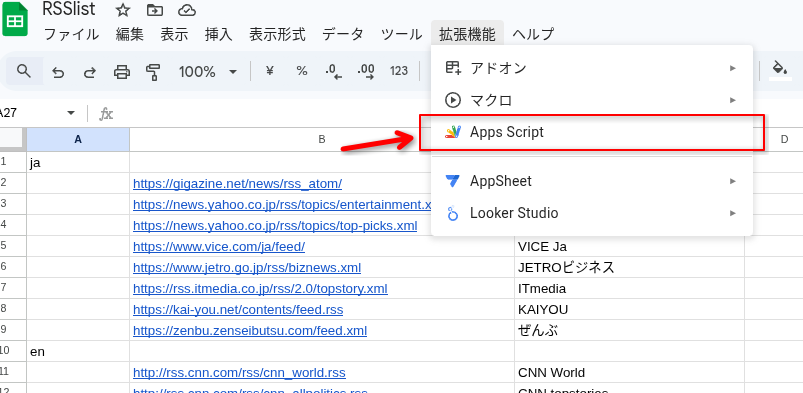Viewport: 803px width, 393px height.
Task: Open the gigazine.net rss_atom link
Action: tap(237, 183)
